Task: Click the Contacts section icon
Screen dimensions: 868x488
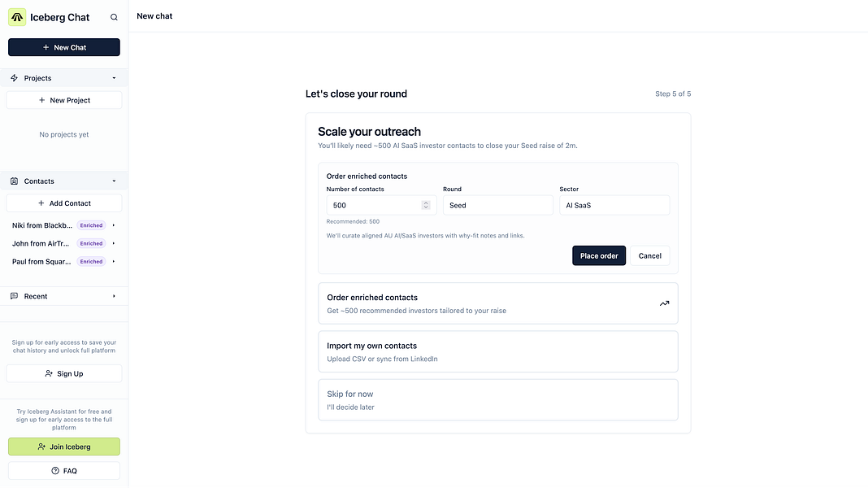Action: 15,181
